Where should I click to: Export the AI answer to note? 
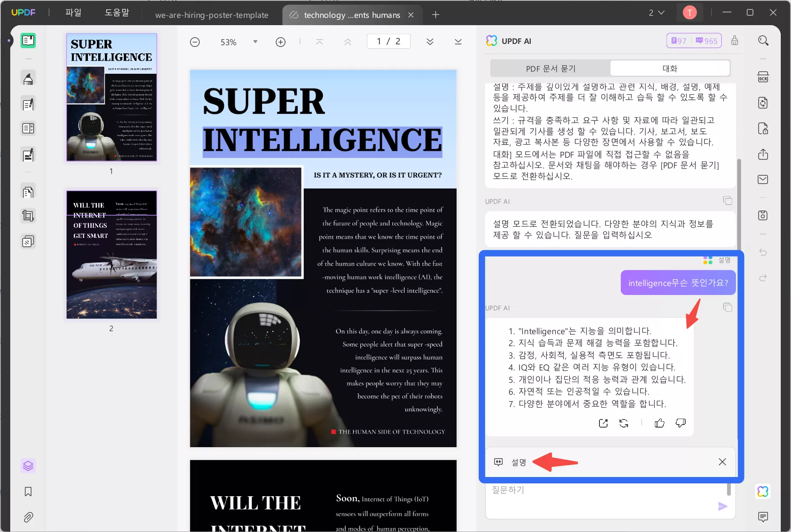[603, 423]
